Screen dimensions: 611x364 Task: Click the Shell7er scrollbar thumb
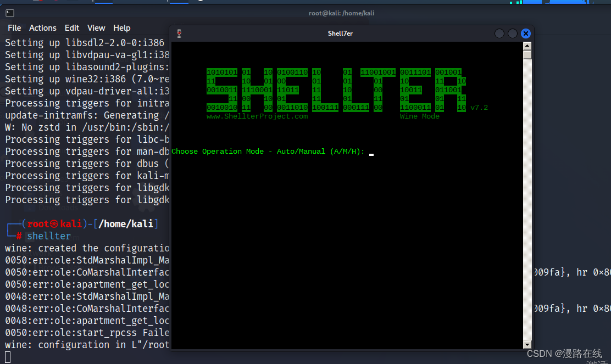click(x=527, y=54)
